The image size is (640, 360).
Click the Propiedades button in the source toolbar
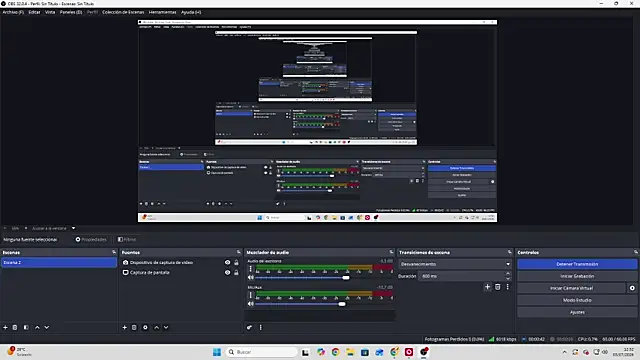91,240
